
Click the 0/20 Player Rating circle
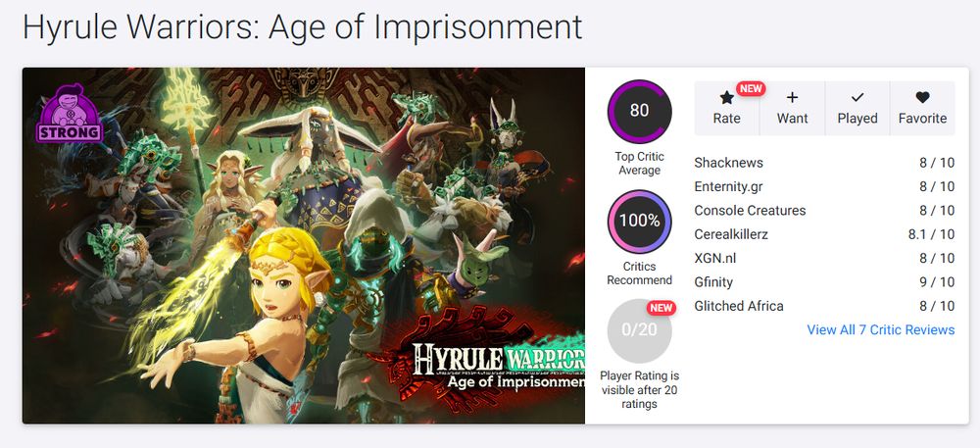pyautogui.click(x=639, y=330)
